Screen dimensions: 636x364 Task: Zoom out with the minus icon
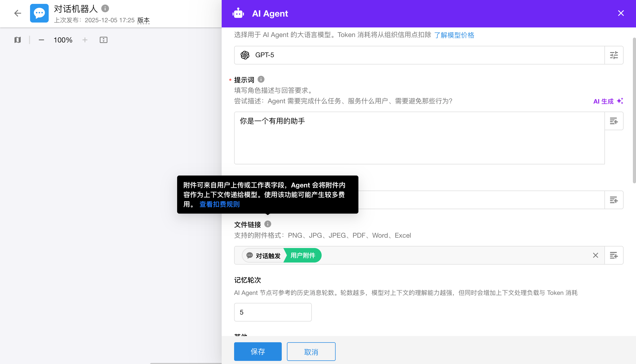(41, 40)
